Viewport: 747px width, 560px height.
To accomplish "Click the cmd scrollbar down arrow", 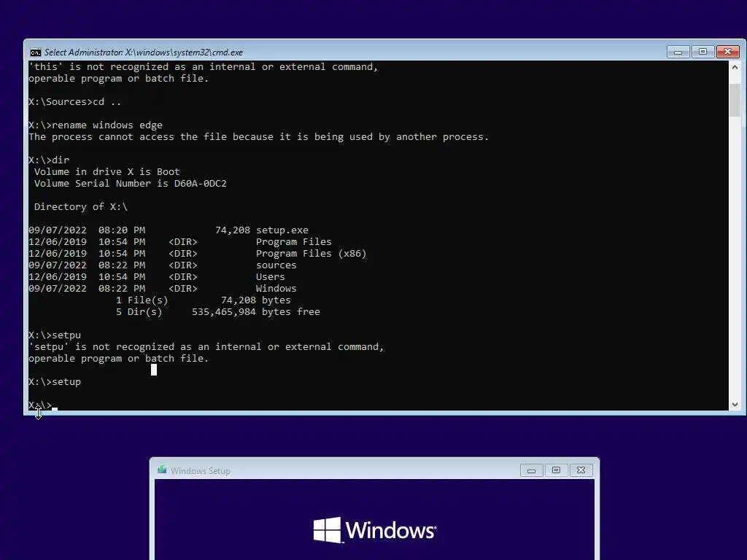I will [x=735, y=404].
